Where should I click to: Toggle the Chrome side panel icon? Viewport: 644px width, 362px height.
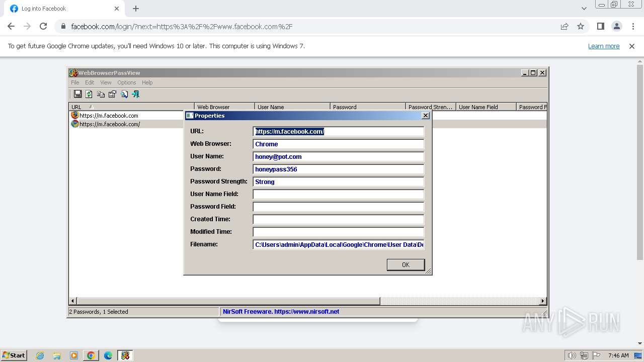point(600,26)
